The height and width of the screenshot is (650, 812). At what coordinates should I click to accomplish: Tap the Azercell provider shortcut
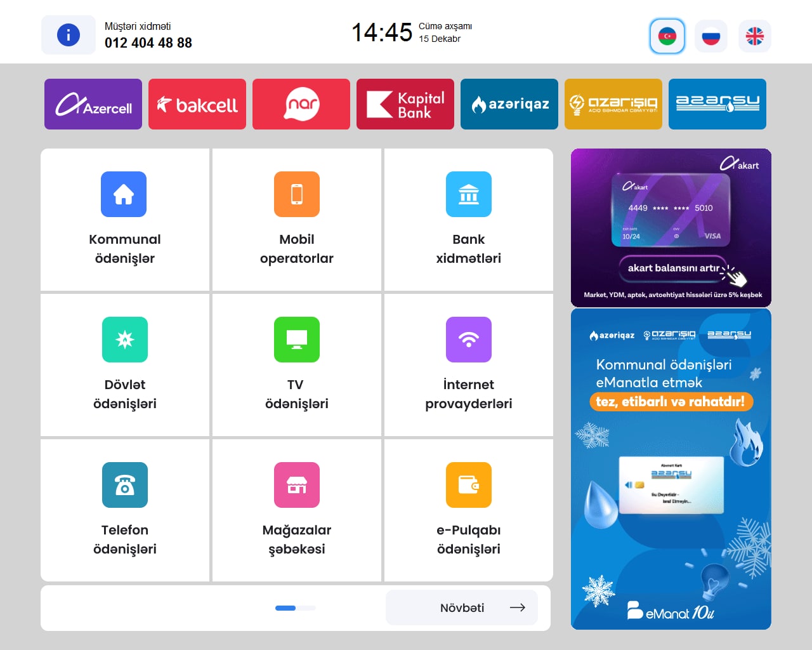[x=93, y=104]
